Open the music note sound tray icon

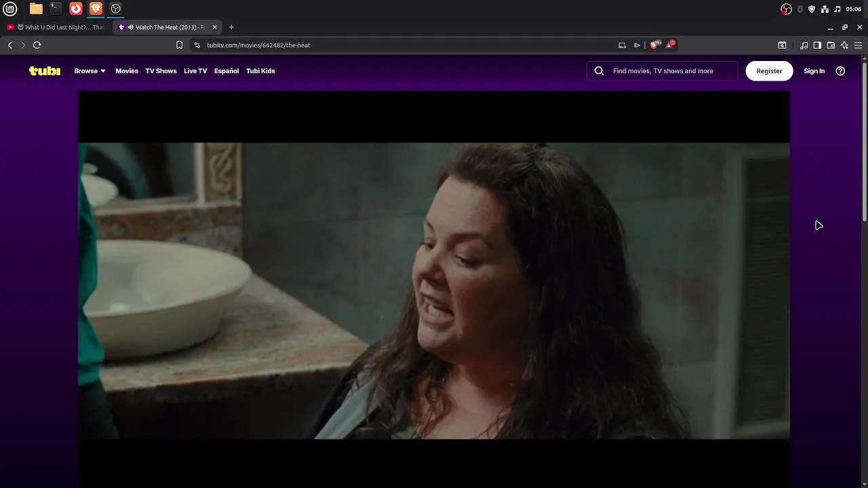[837, 9]
